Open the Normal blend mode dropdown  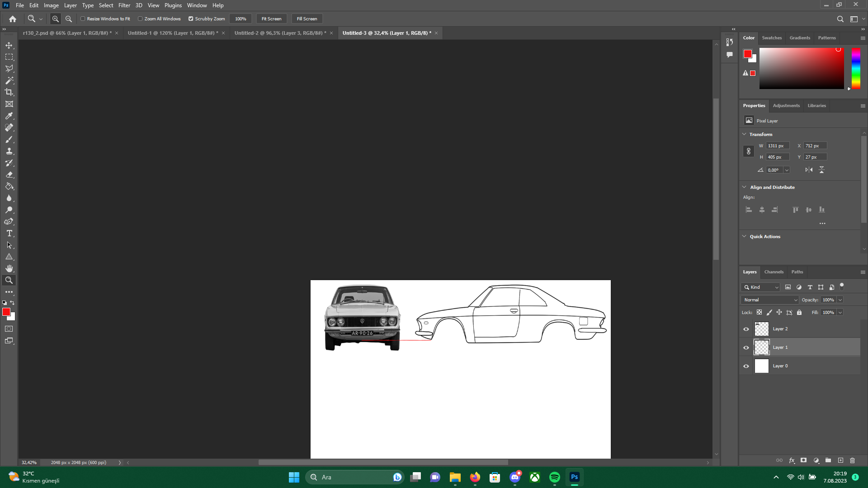[770, 300]
